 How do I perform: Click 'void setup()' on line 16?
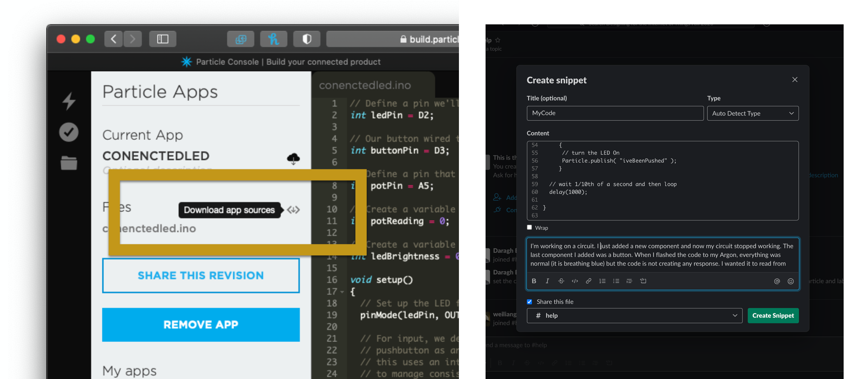point(381,280)
